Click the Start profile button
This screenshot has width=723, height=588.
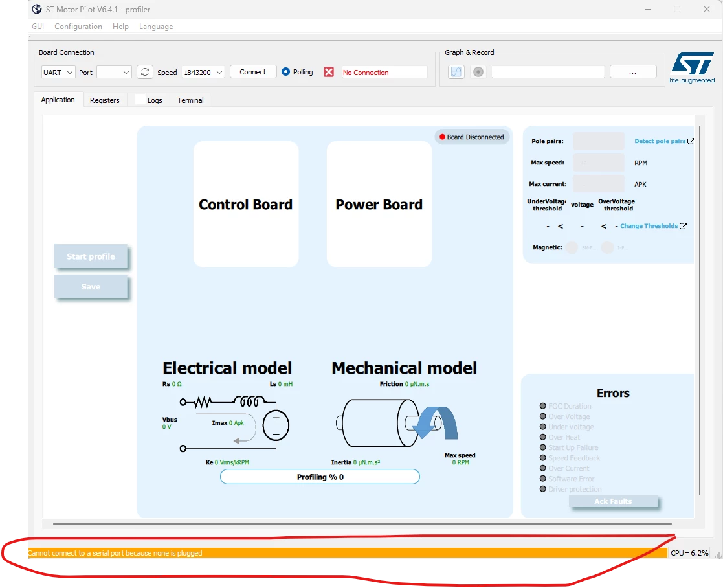pyautogui.click(x=91, y=256)
